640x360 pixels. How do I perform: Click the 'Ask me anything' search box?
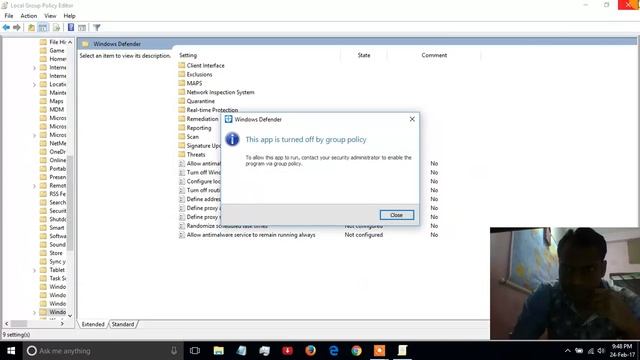tap(102, 351)
